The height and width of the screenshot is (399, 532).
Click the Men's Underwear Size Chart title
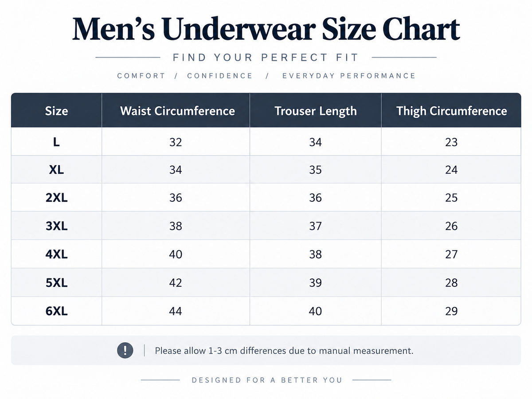(266, 30)
